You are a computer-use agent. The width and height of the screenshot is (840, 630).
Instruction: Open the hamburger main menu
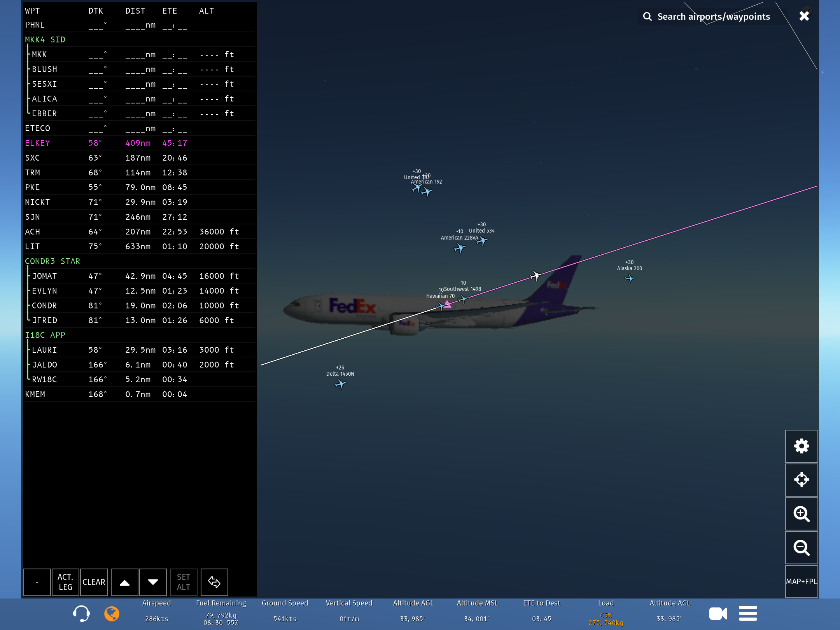coord(747,614)
